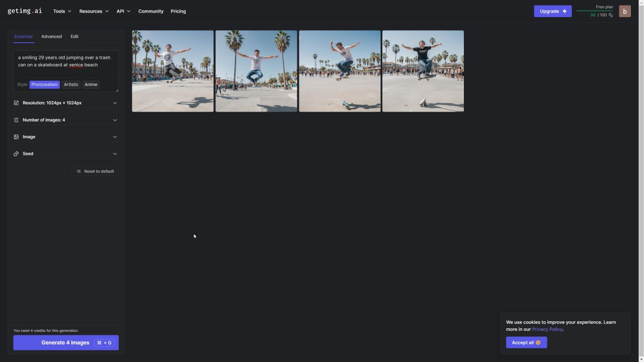Click the Free plan label

click(x=604, y=7)
